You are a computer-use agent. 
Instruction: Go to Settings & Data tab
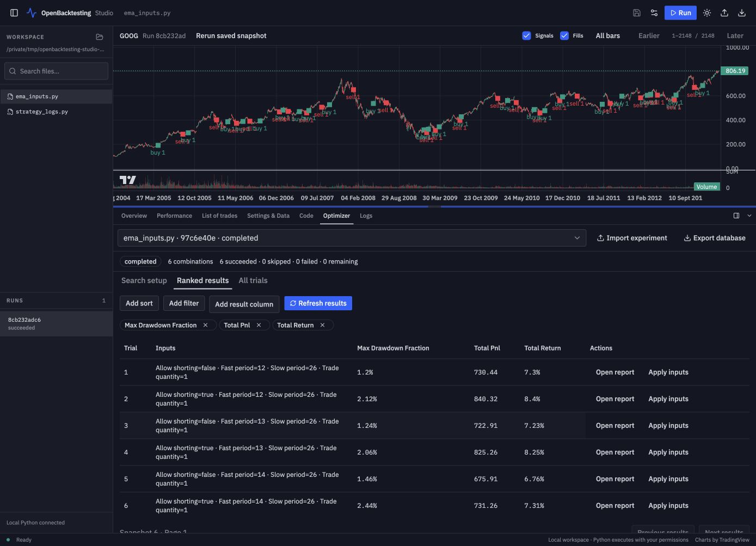point(268,216)
